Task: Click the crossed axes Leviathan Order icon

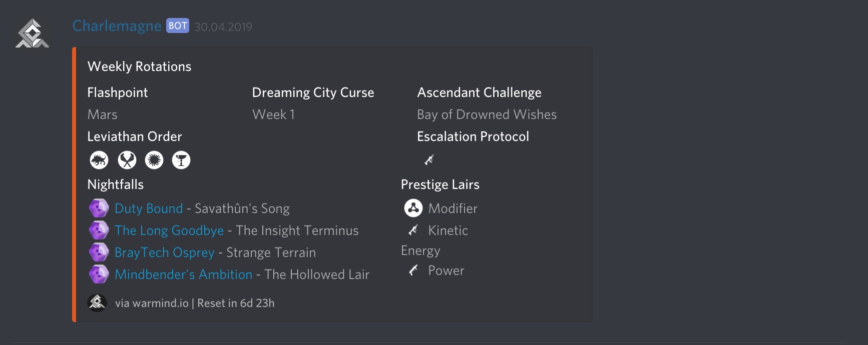Action: click(x=127, y=160)
